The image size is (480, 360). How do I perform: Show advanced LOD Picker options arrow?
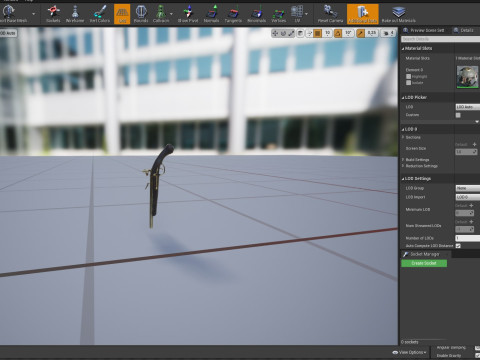(x=477, y=122)
